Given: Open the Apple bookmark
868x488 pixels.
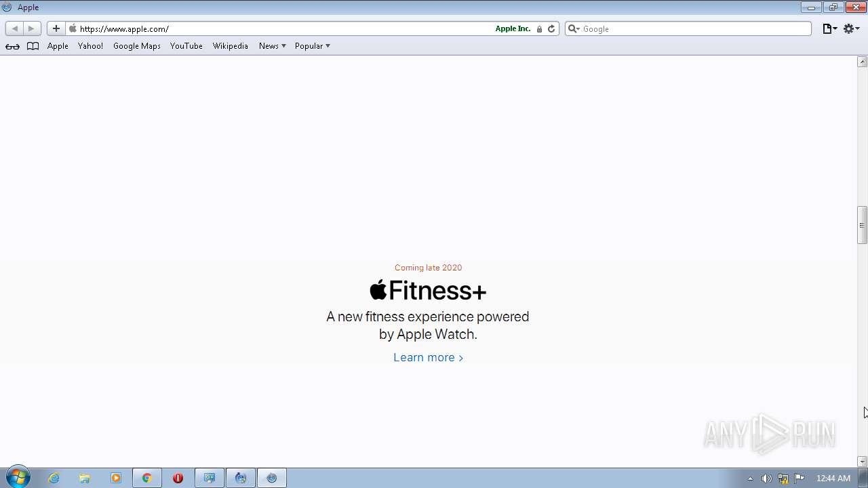Looking at the screenshot, I should [58, 46].
